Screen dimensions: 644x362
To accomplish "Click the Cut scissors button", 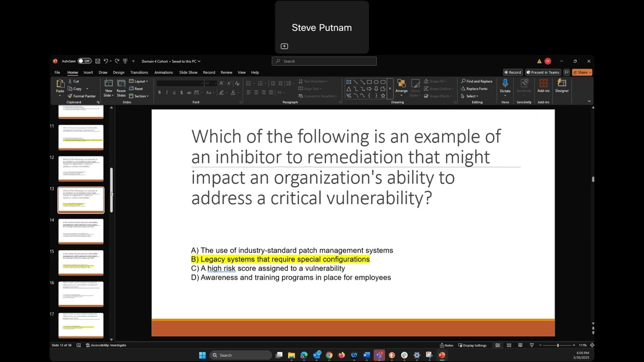I will tap(73, 81).
